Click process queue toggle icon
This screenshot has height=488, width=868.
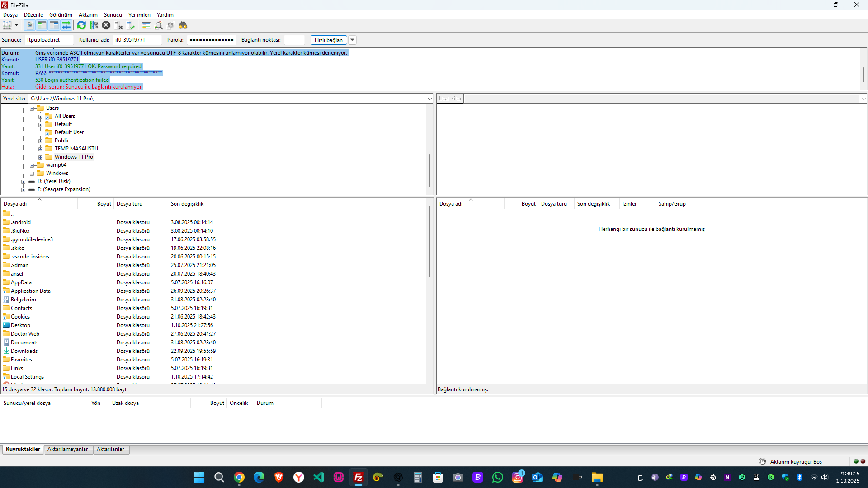[x=94, y=25]
